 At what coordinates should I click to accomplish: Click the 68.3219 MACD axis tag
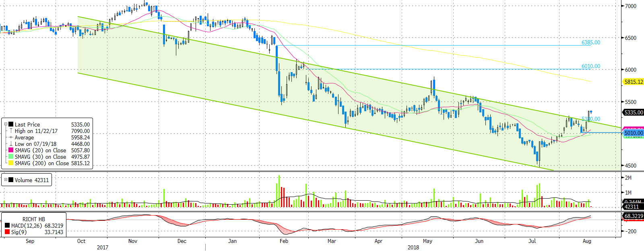[x=634, y=216]
